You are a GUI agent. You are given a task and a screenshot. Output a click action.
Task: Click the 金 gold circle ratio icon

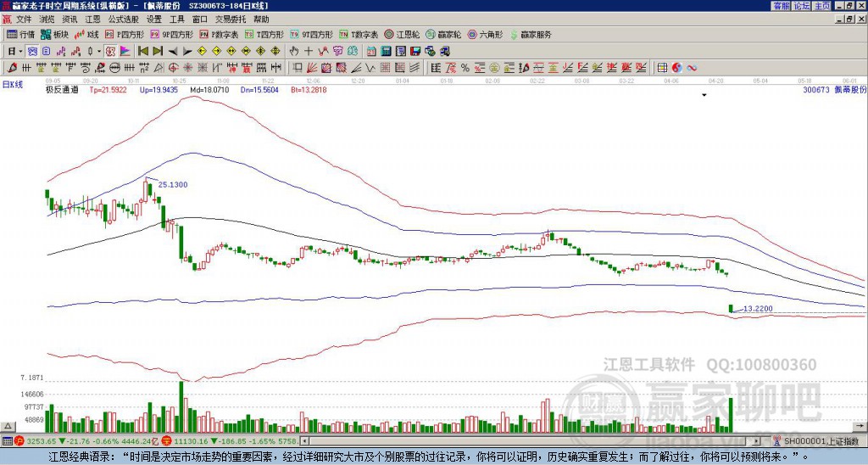coord(494,68)
